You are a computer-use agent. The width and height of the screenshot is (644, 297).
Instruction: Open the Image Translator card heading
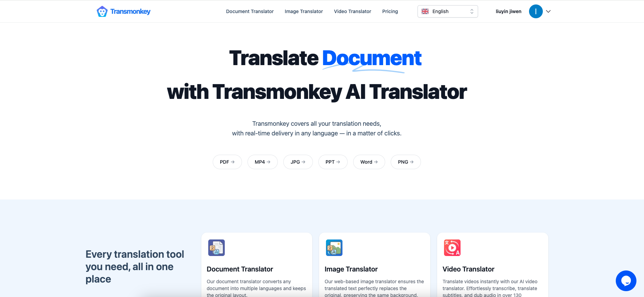pyautogui.click(x=351, y=269)
